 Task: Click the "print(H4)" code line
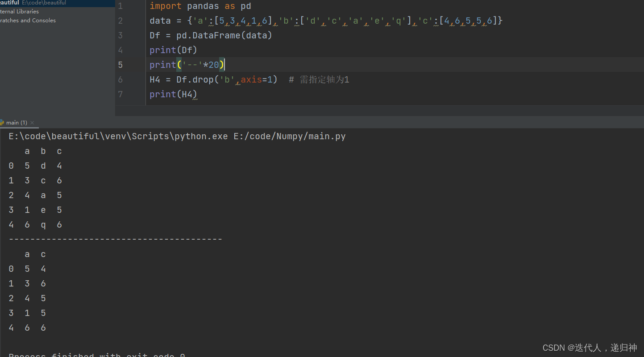[x=173, y=95]
